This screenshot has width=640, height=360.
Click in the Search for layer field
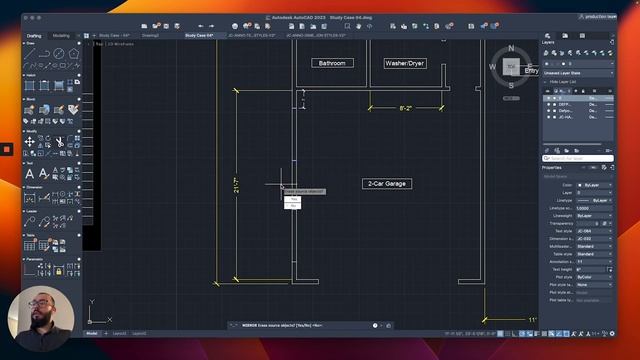click(578, 158)
